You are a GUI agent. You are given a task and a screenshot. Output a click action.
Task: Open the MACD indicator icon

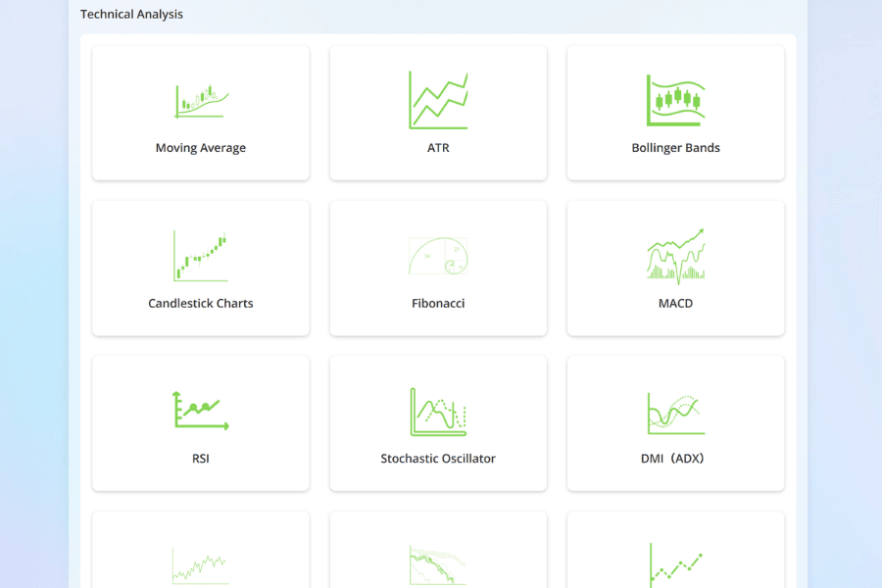coord(675,256)
